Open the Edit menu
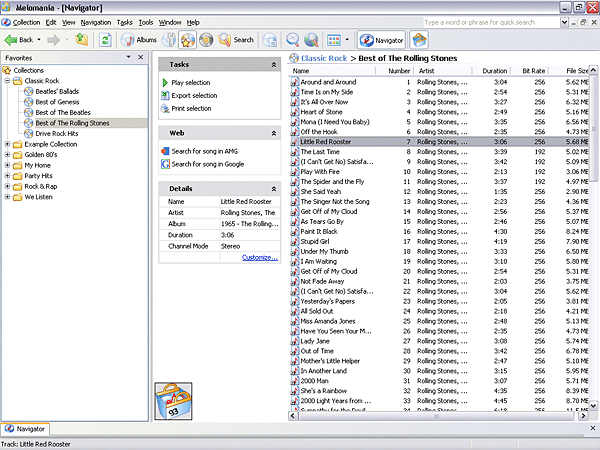 51,23
